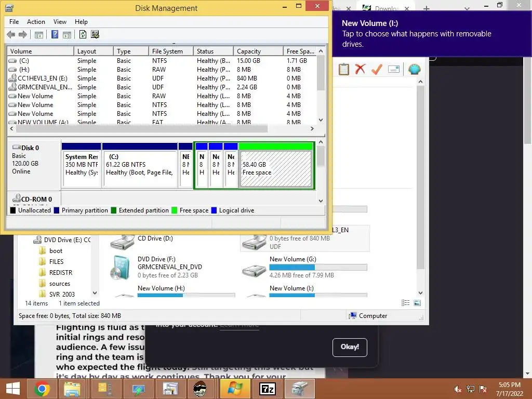Select Disk 0 header panel

coord(34,165)
